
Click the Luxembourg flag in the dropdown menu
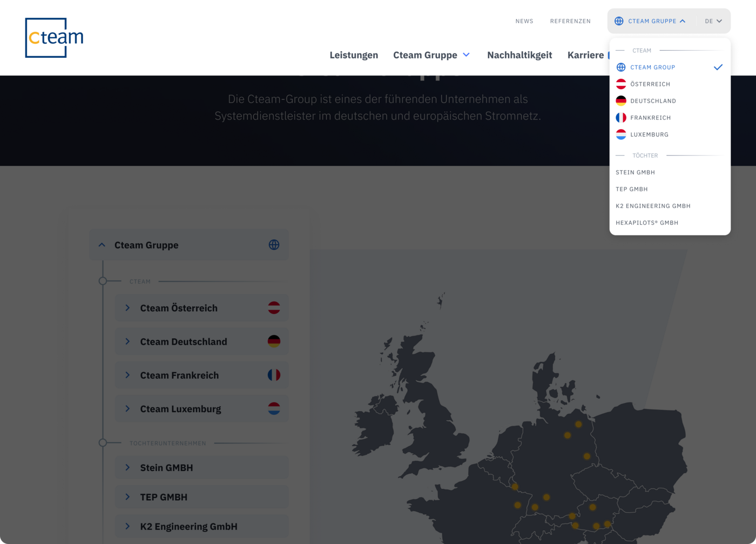point(621,135)
